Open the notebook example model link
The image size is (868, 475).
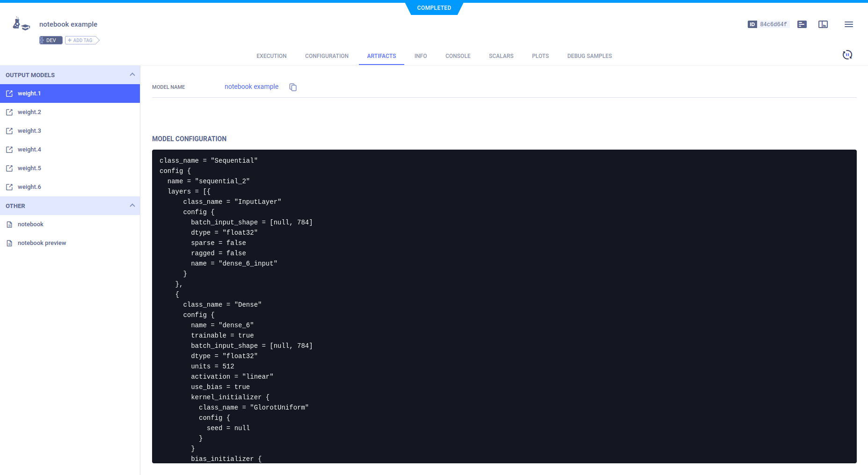251,86
